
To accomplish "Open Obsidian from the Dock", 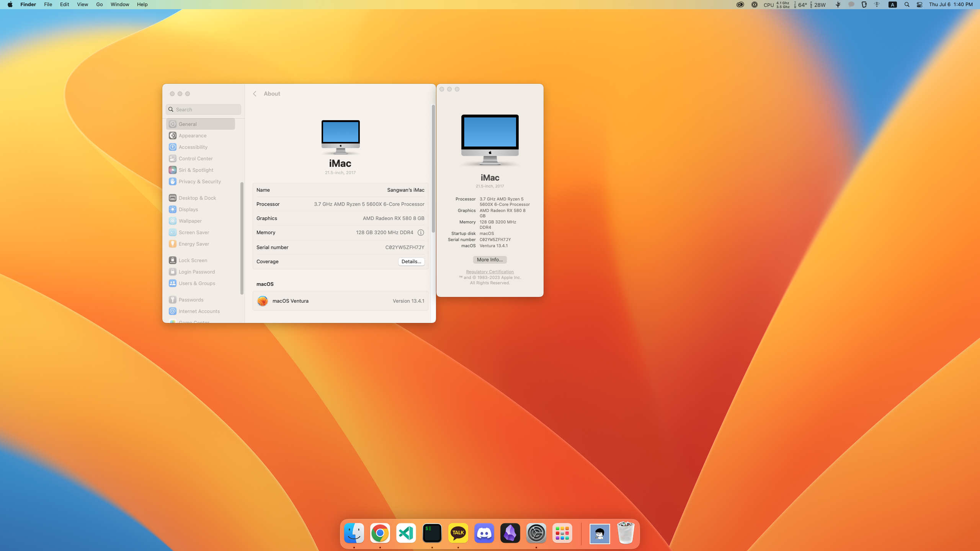I will click(x=510, y=533).
